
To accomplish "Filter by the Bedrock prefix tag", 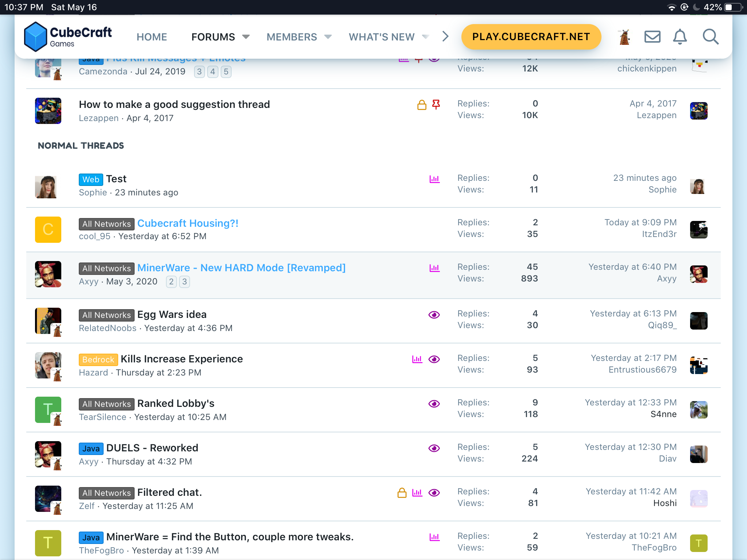I will coord(98,359).
